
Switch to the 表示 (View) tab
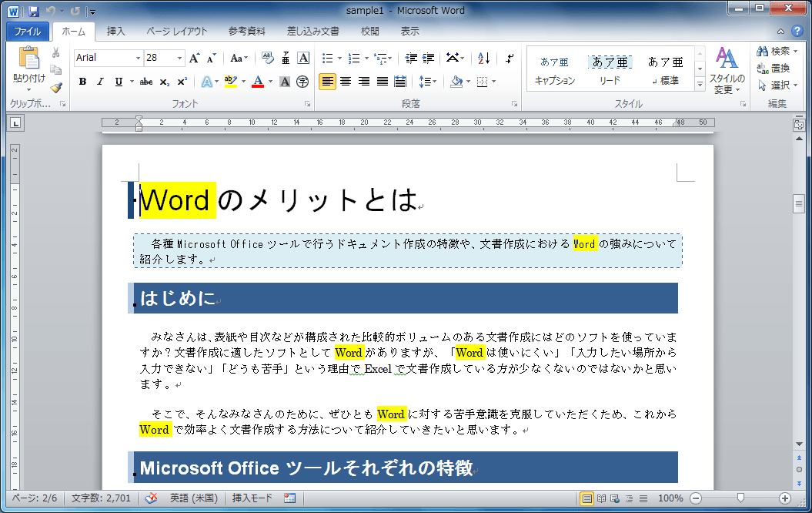point(409,32)
